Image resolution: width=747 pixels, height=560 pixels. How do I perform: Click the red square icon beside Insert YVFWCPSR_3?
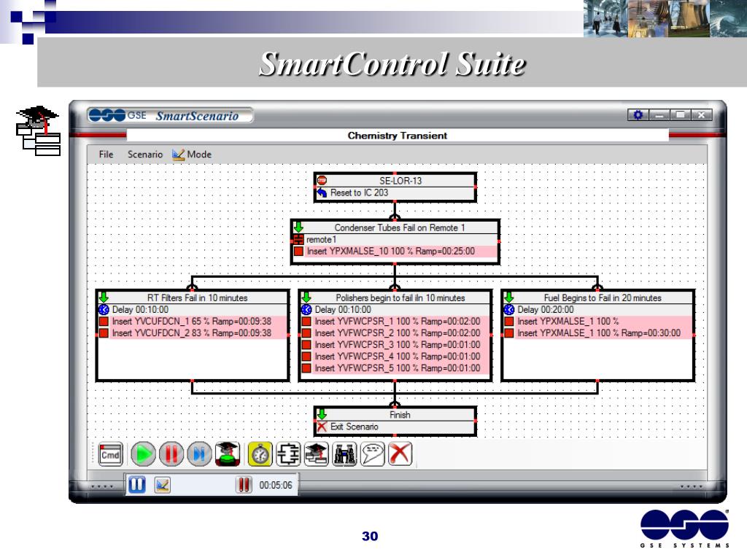pyautogui.click(x=306, y=345)
